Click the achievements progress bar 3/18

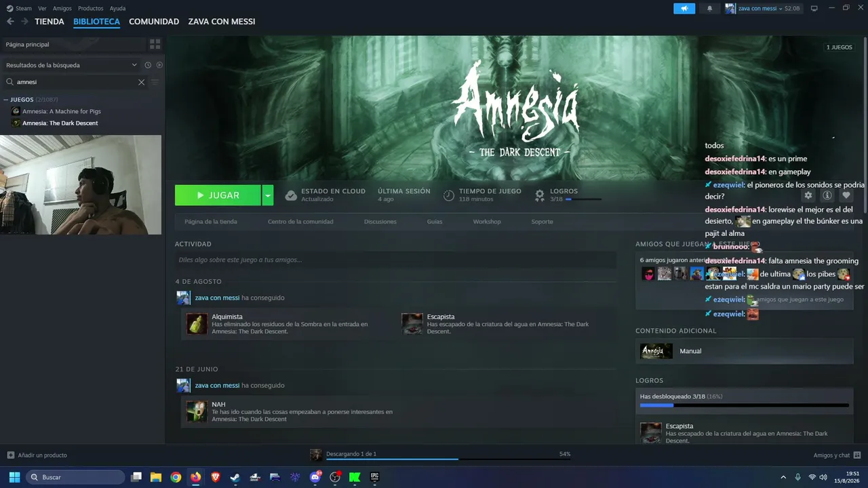pos(744,405)
